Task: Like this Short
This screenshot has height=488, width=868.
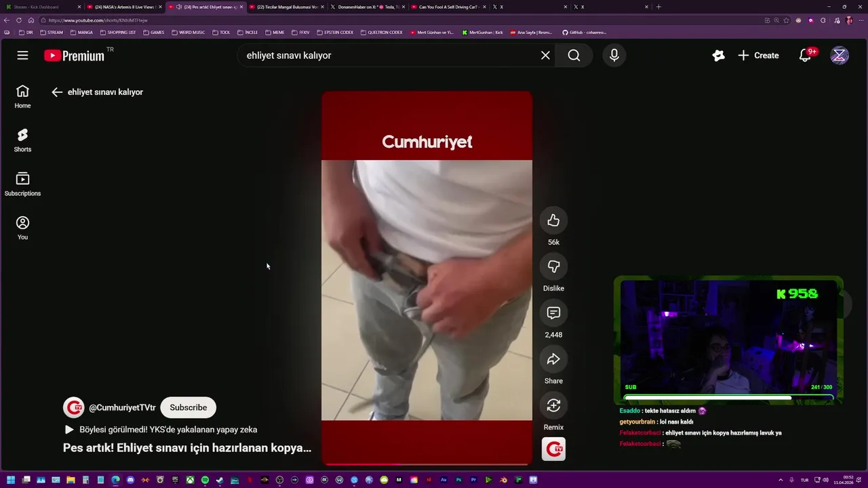Action: (553, 220)
